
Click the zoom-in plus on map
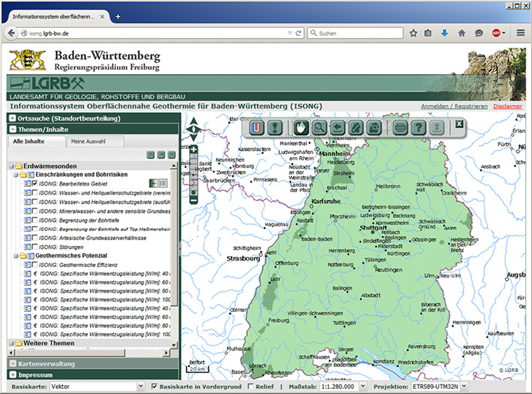coord(193,150)
